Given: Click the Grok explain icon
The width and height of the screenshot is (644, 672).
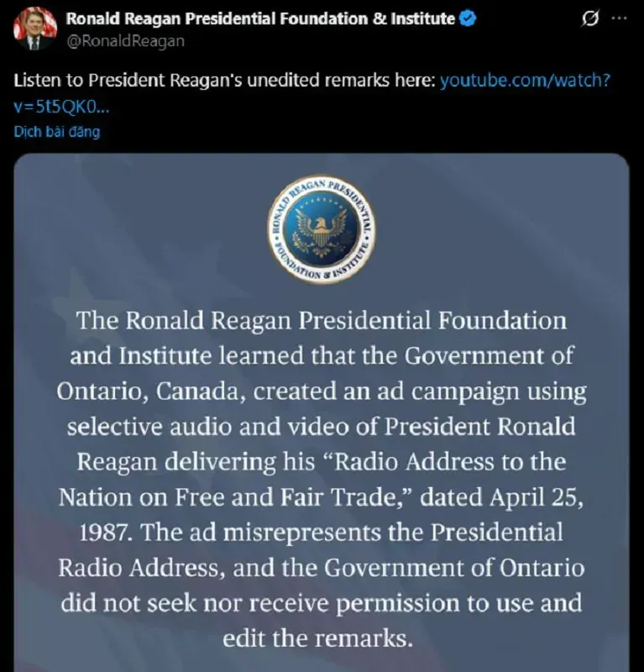Looking at the screenshot, I should pyautogui.click(x=590, y=19).
